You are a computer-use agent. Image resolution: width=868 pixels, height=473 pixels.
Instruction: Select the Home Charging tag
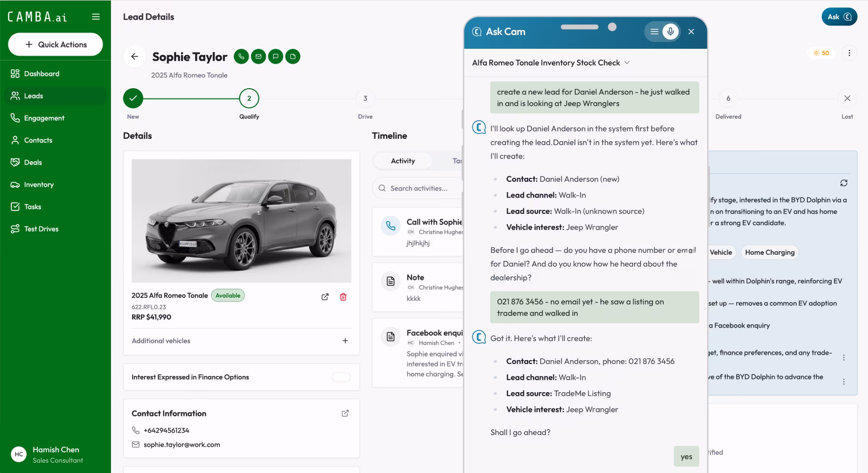pos(770,252)
